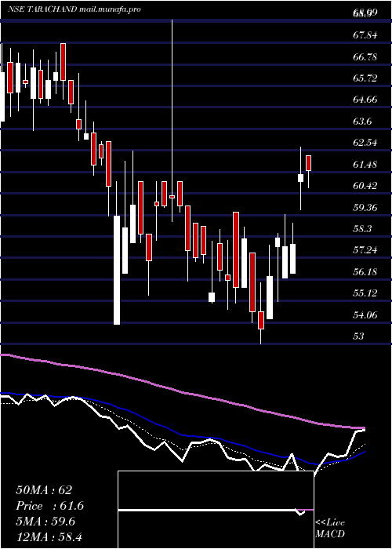
Task: Click the '50MA : 62' readout
Action: pyautogui.click(x=44, y=490)
